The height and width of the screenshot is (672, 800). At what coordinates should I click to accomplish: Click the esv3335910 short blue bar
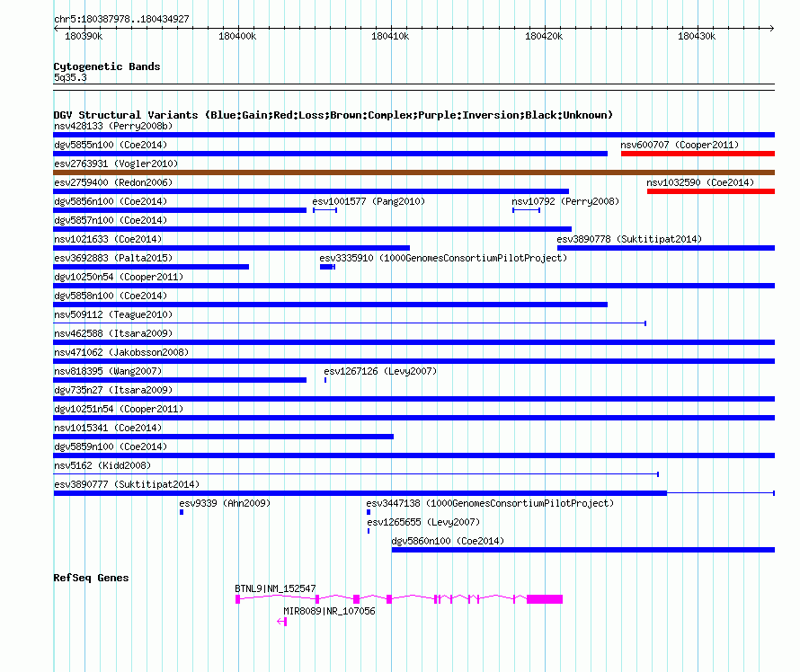327,267
